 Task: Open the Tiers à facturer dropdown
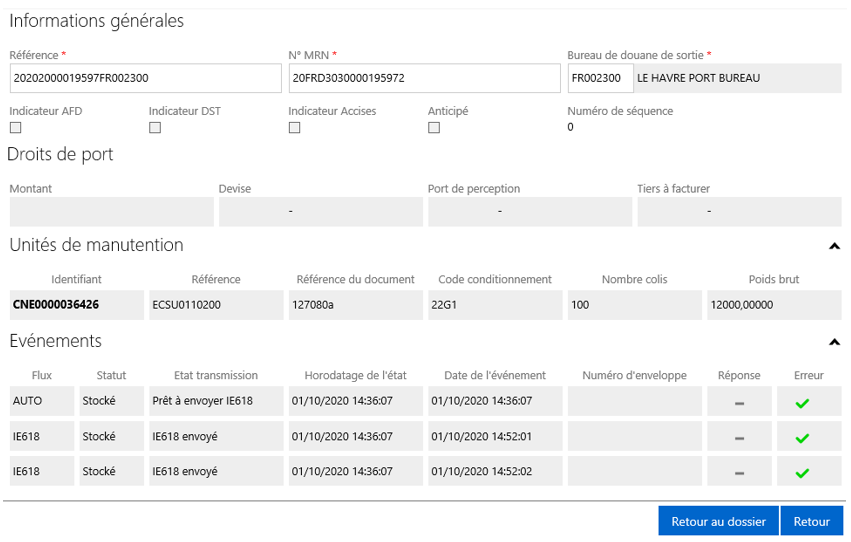click(x=739, y=212)
